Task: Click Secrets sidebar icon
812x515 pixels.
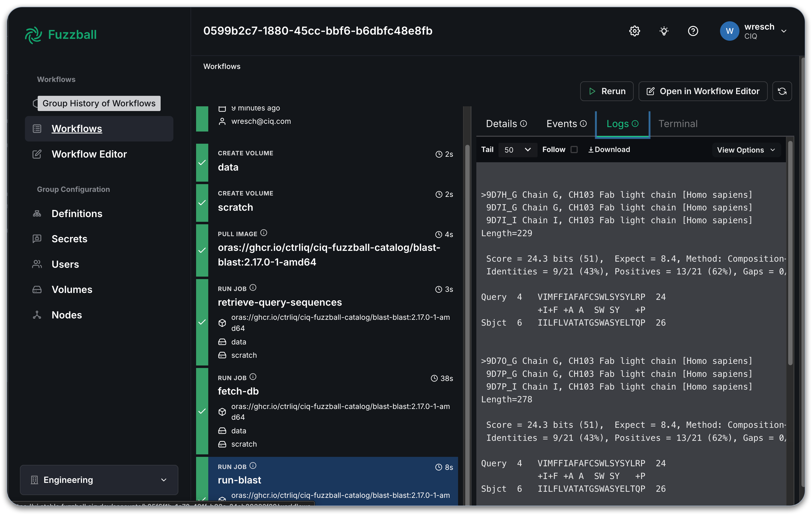Action: pyautogui.click(x=37, y=239)
